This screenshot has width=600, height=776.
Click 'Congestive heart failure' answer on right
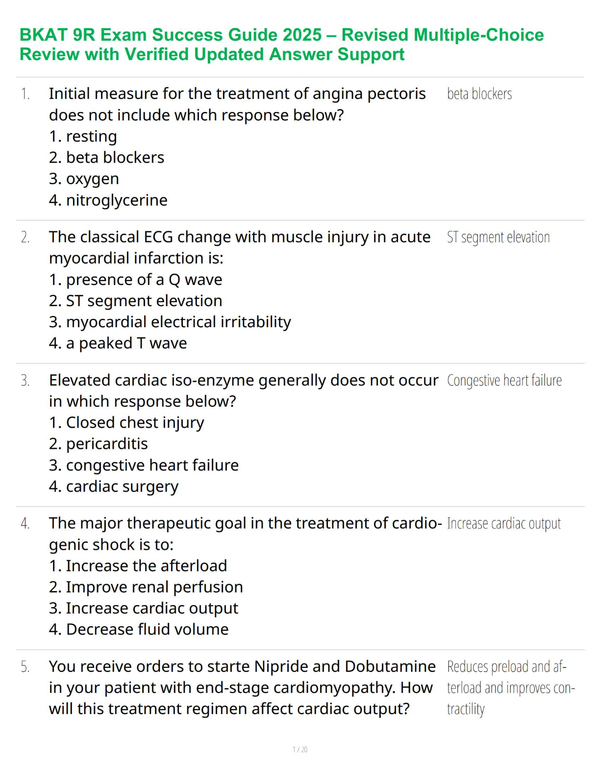(x=504, y=381)
